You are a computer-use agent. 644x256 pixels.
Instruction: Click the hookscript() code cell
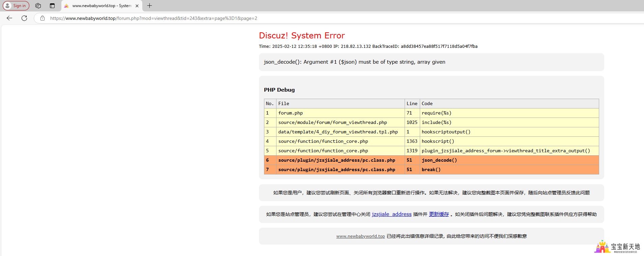pos(509,141)
